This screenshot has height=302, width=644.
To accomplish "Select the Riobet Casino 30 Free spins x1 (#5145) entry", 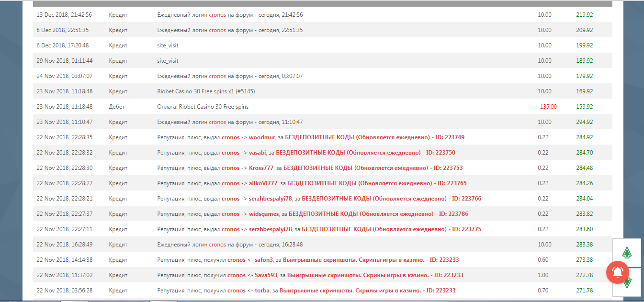I will [x=209, y=91].
